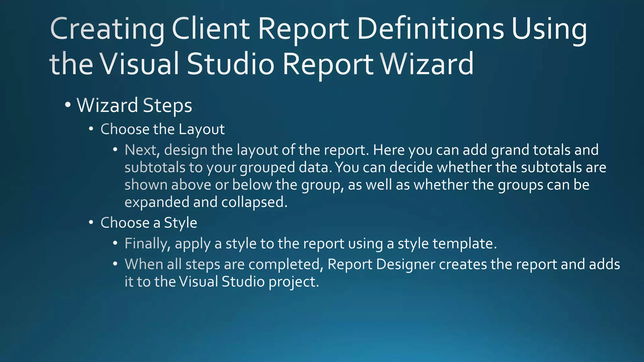Select the 'Choose a Style' sub-bullet

click(x=148, y=223)
